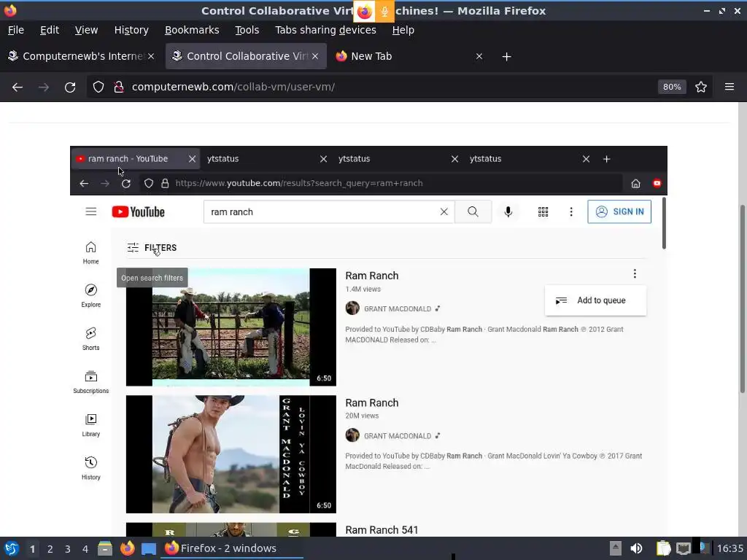
Task: Open the Ram Ranch 541 video title
Action: [x=382, y=530]
